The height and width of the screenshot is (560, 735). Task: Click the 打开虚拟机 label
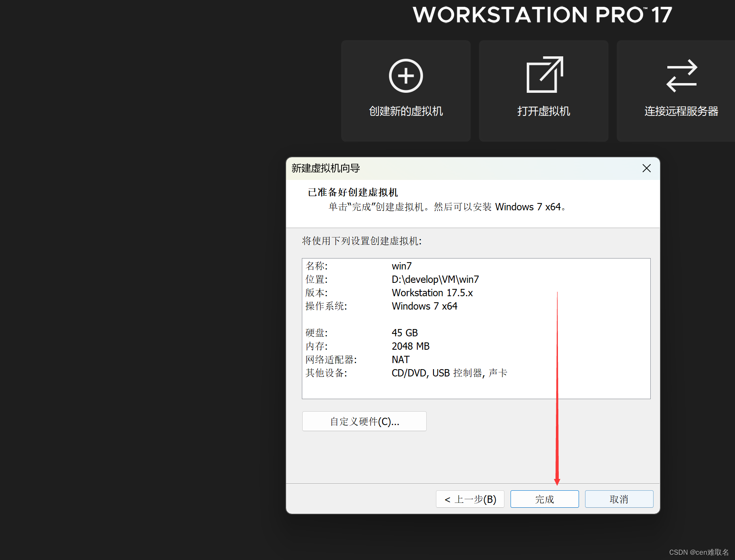tap(543, 111)
